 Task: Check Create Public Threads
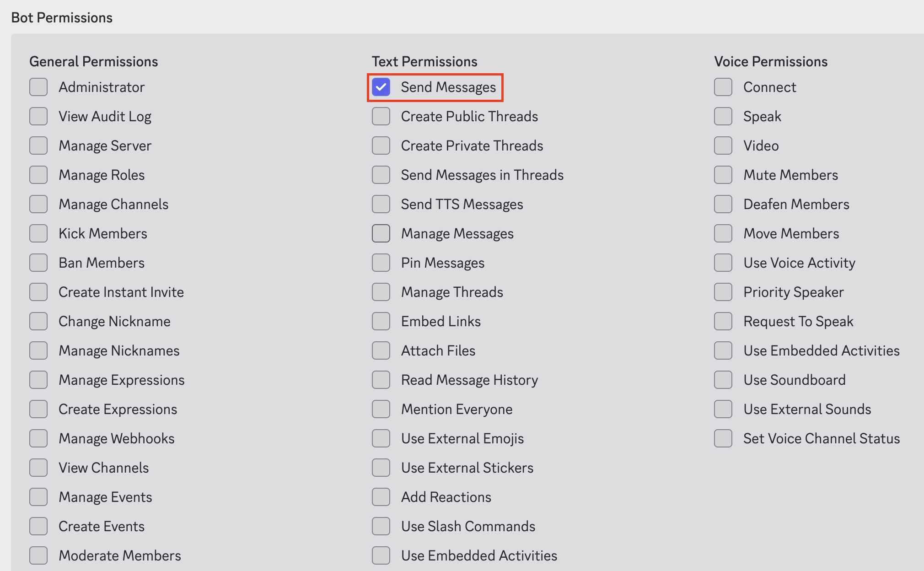[x=381, y=116]
